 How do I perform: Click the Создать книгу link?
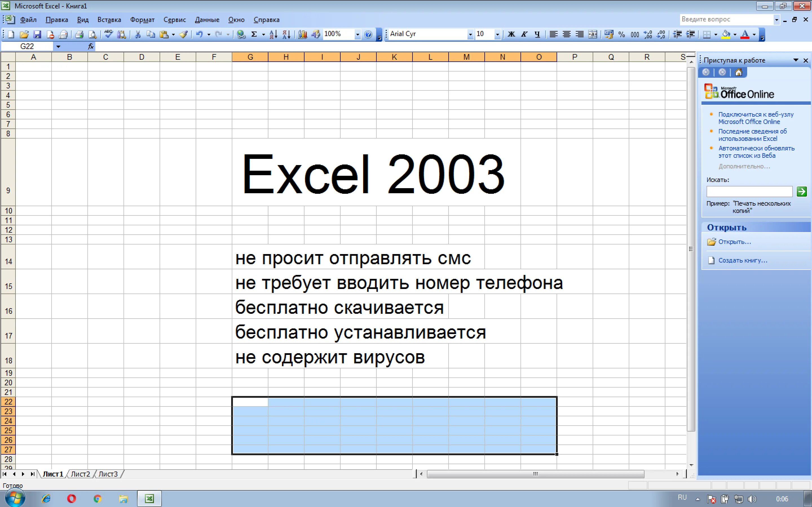click(x=743, y=260)
